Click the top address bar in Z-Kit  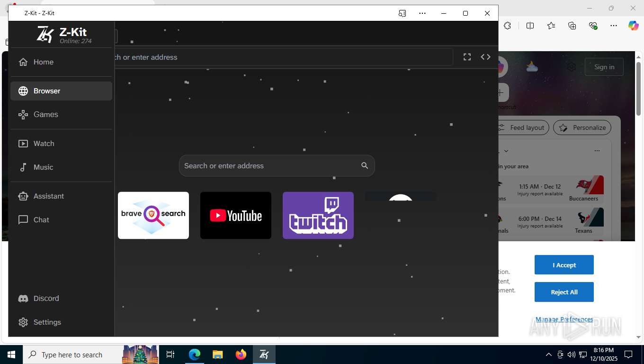tap(283, 57)
